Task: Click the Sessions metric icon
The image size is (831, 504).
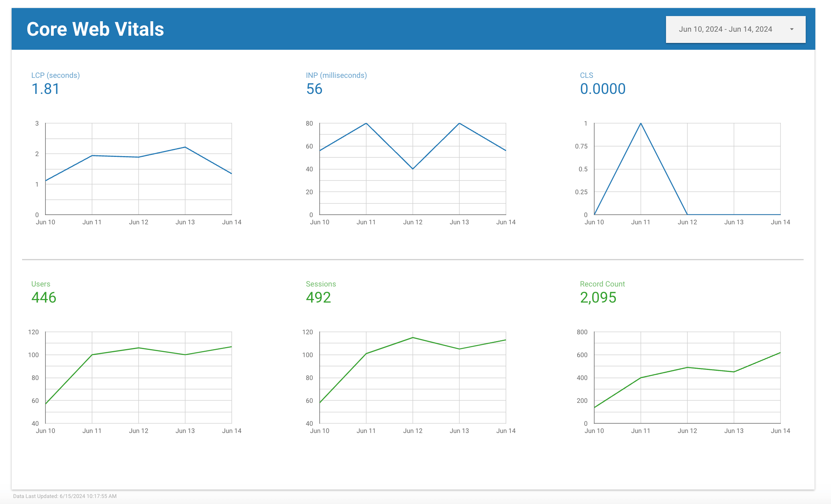Action: 320,283
